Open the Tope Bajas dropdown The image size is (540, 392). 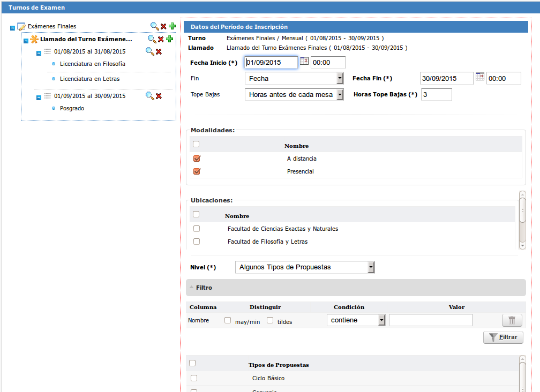coord(294,95)
